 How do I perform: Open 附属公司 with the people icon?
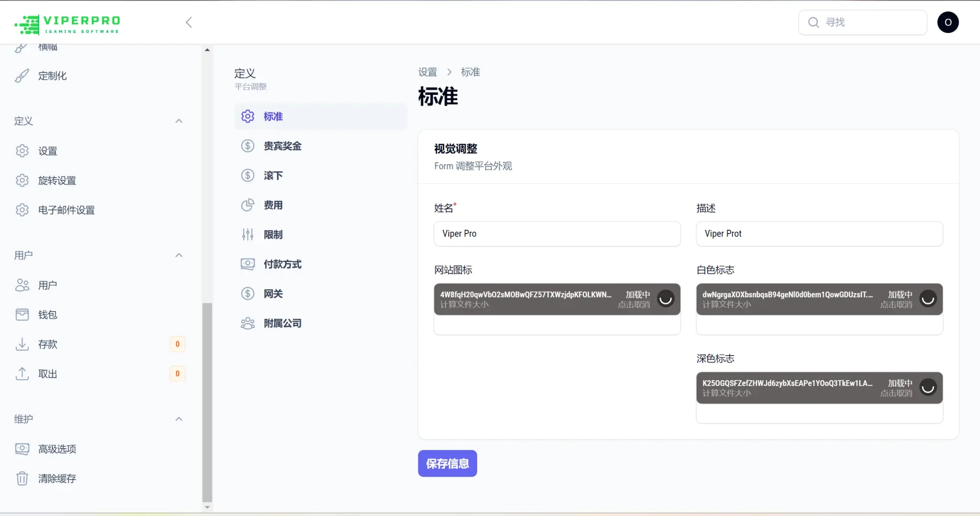pos(247,323)
